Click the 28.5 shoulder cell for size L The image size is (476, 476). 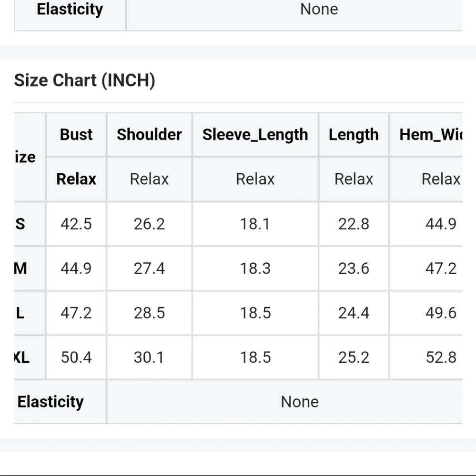click(149, 313)
